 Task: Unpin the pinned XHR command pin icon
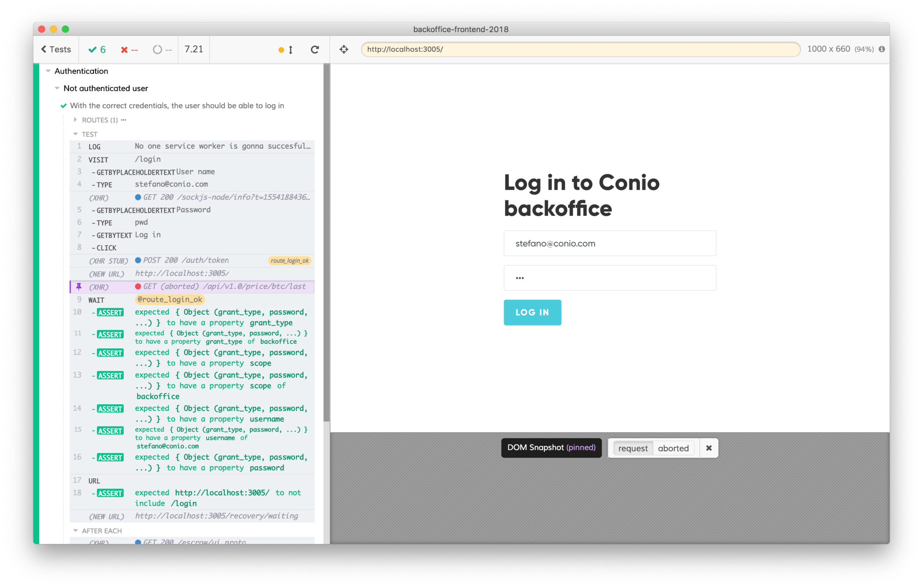(x=79, y=287)
